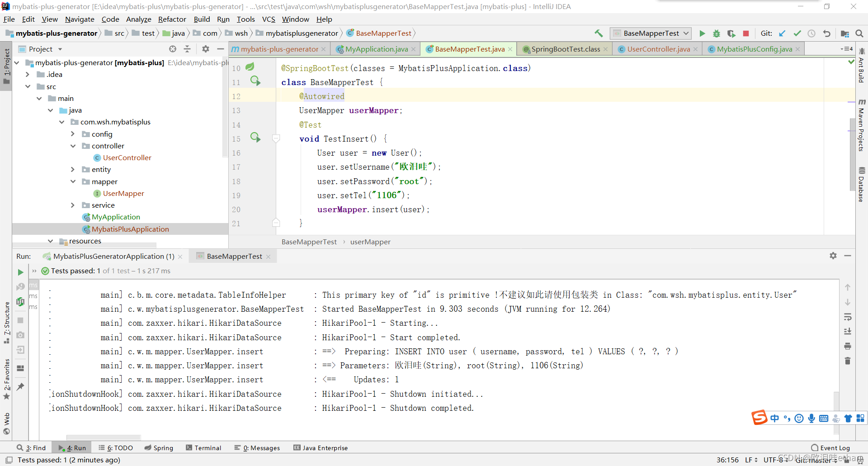Viewport: 868px width, 466px height.
Task: Pin the Run tab
Action: pos(20,386)
